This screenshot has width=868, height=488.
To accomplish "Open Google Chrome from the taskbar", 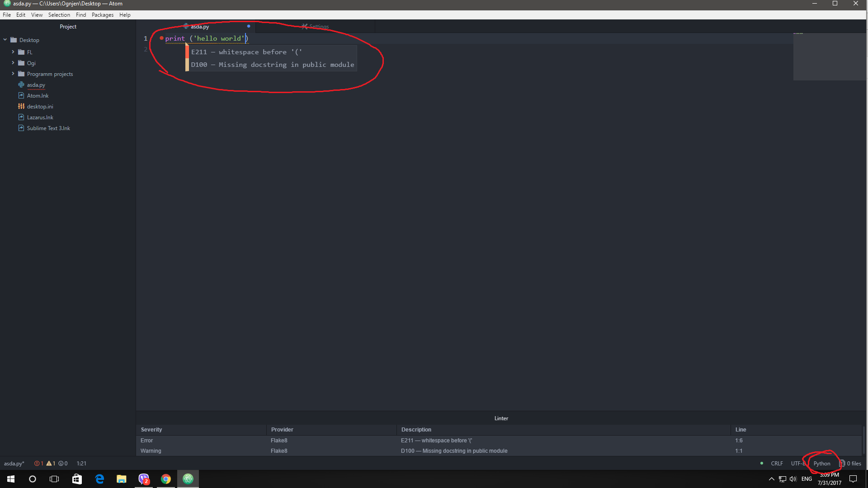I will 166,479.
